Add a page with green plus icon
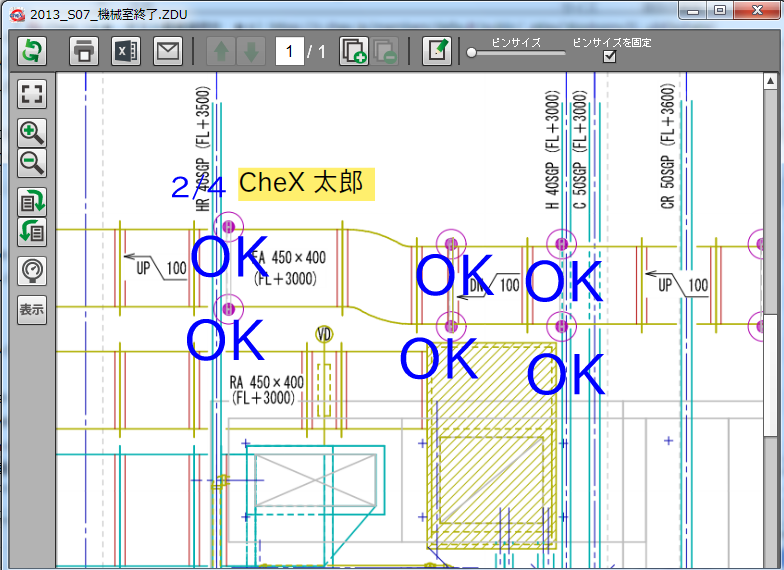This screenshot has height=570, width=784. [354, 51]
